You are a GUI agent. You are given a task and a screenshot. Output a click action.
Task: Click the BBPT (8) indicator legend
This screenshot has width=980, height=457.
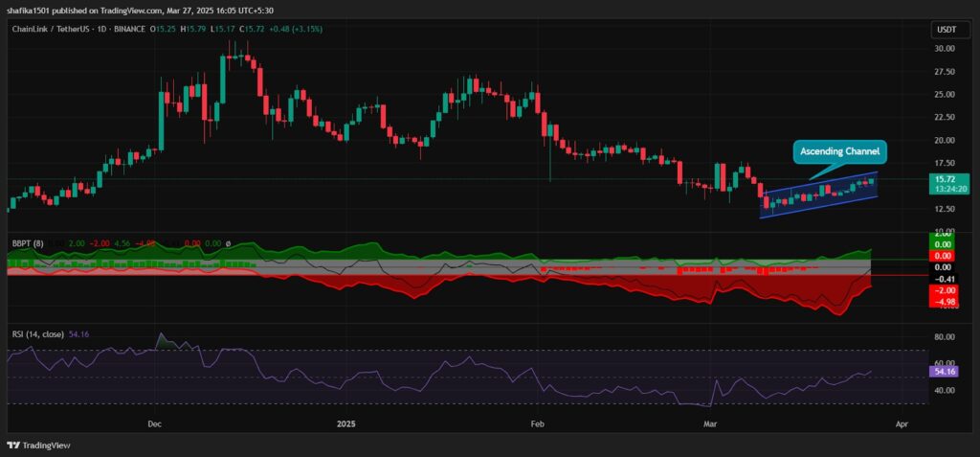click(25, 244)
